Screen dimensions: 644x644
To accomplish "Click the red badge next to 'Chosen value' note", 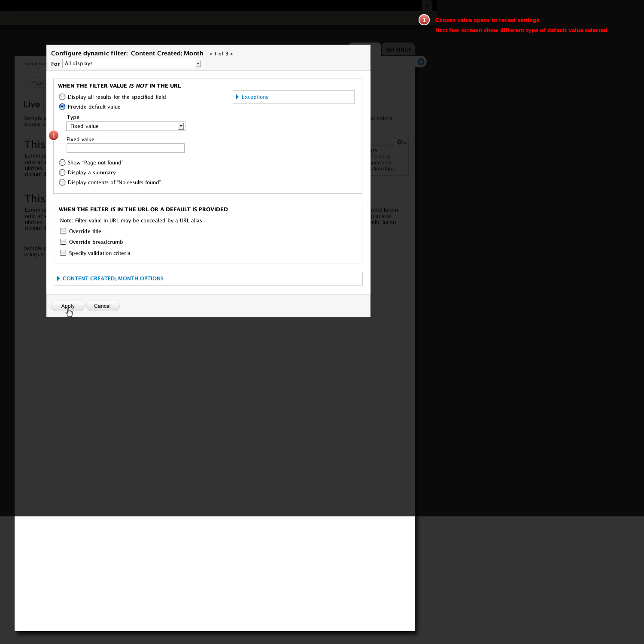I will 424,20.
